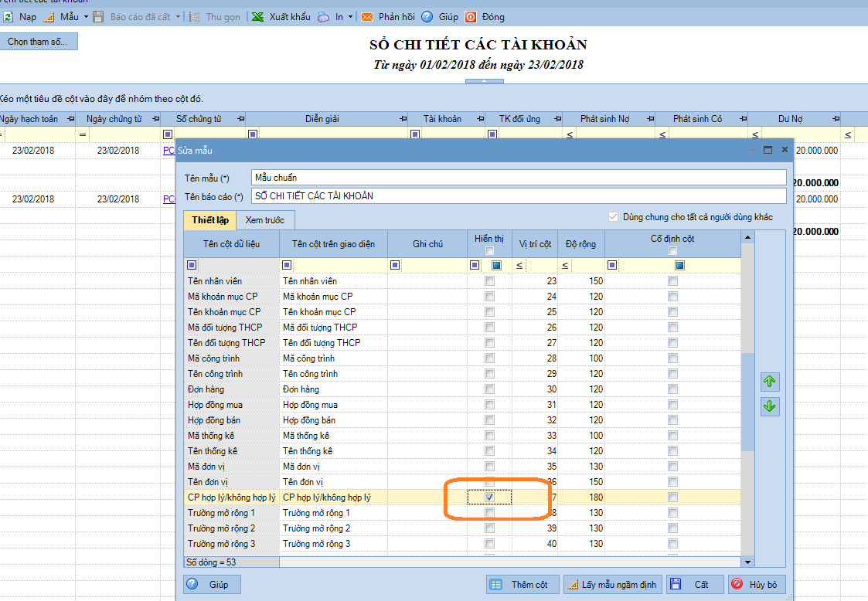The height and width of the screenshot is (601, 868).
Task: Move selected row down with green arrow
Action: click(x=769, y=406)
